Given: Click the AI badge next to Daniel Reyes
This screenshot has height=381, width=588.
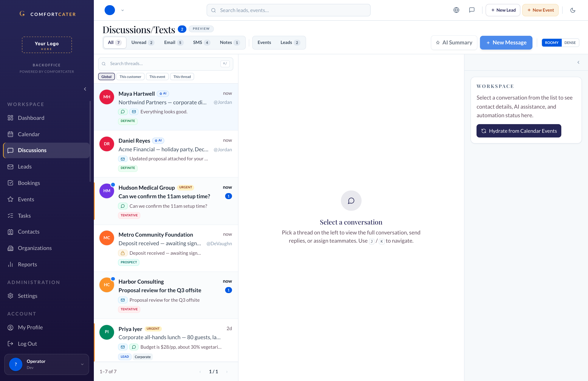Looking at the screenshot, I should 158,141.
